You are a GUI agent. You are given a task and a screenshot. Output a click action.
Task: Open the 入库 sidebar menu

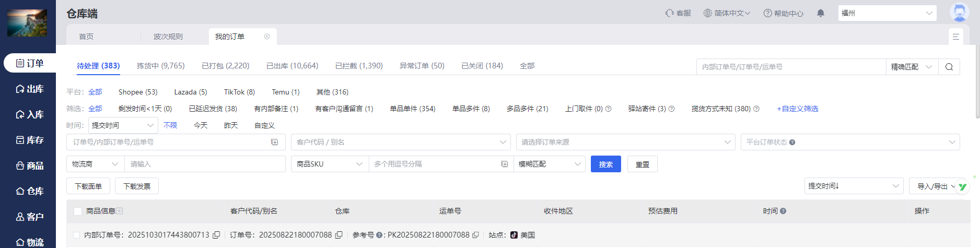[x=30, y=114]
